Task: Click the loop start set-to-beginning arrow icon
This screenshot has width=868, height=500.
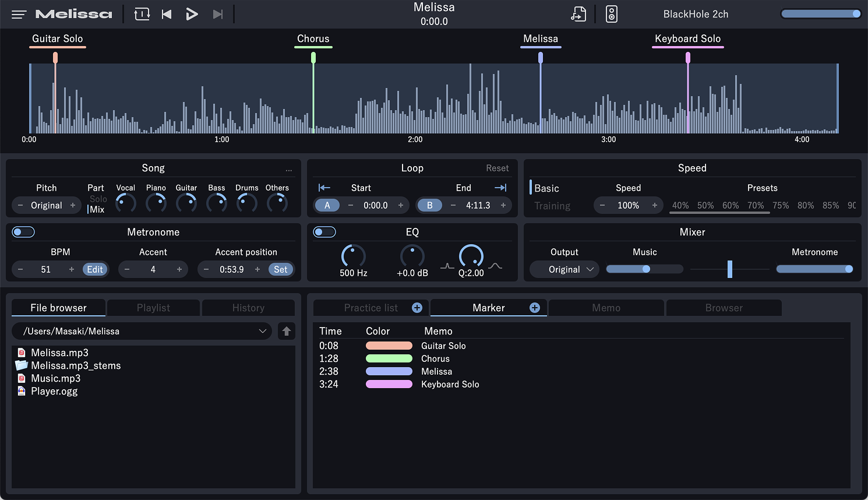Action: pyautogui.click(x=324, y=188)
